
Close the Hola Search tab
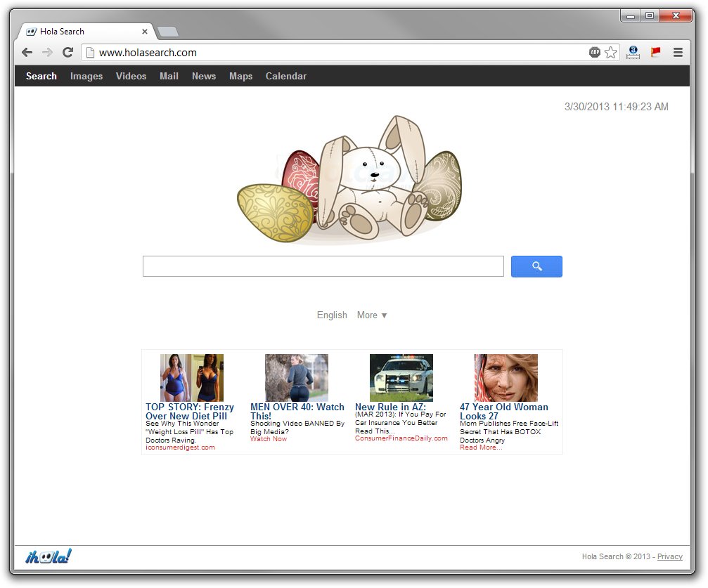click(145, 32)
